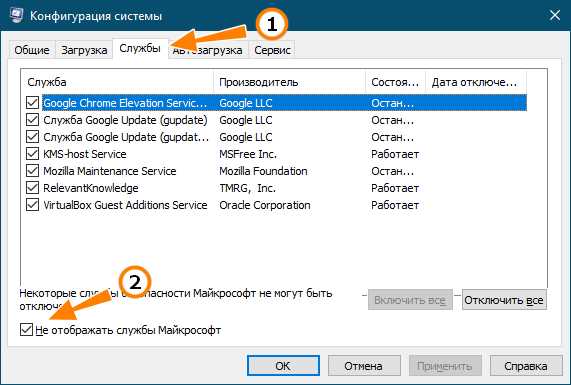Select the Служба Google Update (gupdate) row name
Screen dimensions: 571x385
click(x=125, y=120)
